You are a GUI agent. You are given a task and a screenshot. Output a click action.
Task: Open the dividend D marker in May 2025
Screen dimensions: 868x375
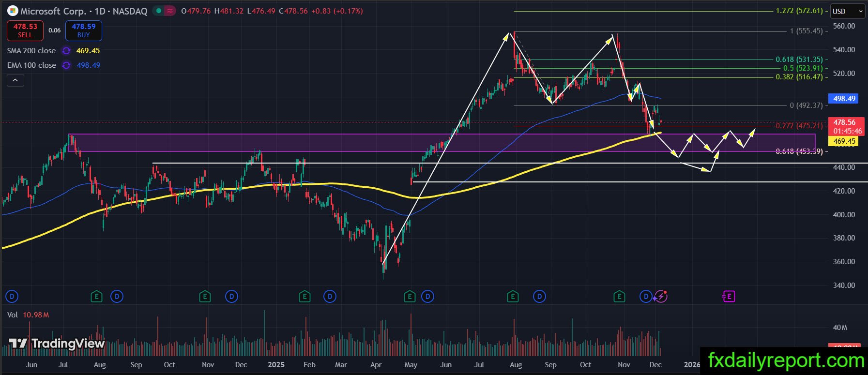[x=427, y=296]
